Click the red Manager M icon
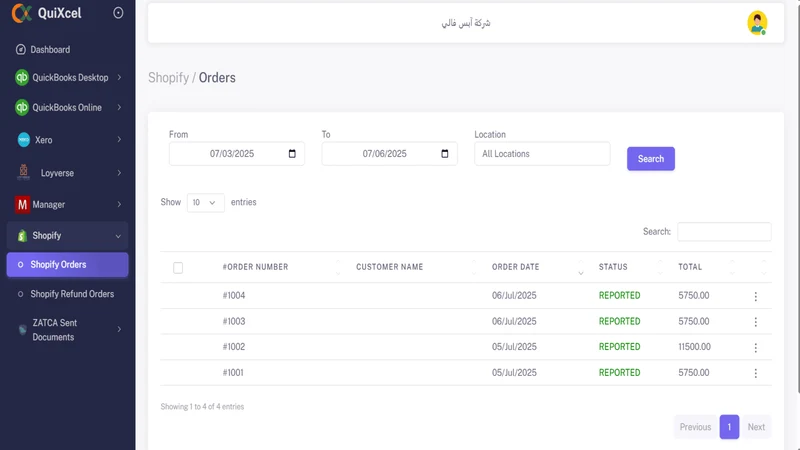 pyautogui.click(x=22, y=205)
